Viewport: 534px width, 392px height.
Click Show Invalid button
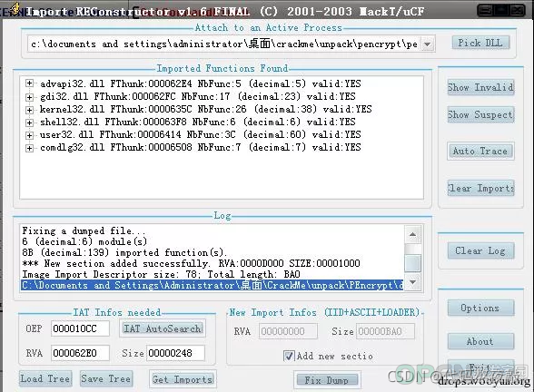click(480, 87)
